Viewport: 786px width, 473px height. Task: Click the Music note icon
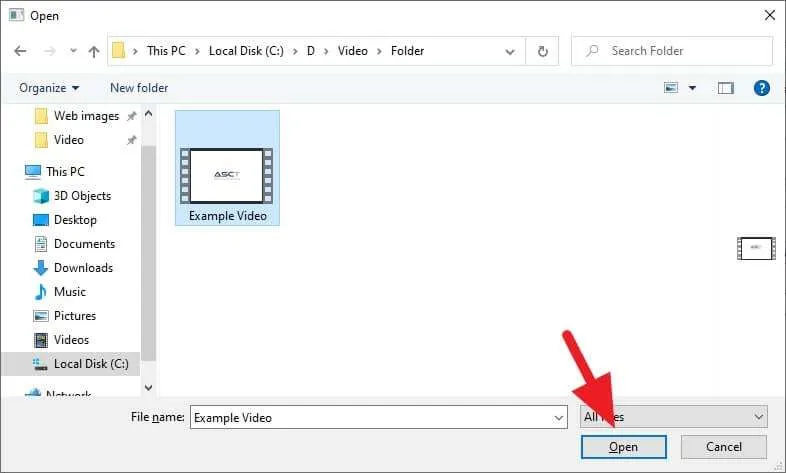[41, 292]
